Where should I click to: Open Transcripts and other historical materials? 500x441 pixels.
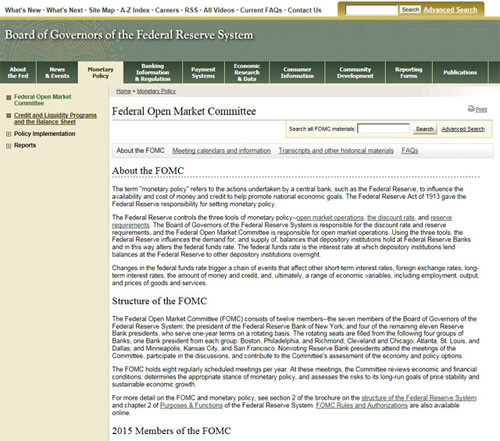(336, 151)
